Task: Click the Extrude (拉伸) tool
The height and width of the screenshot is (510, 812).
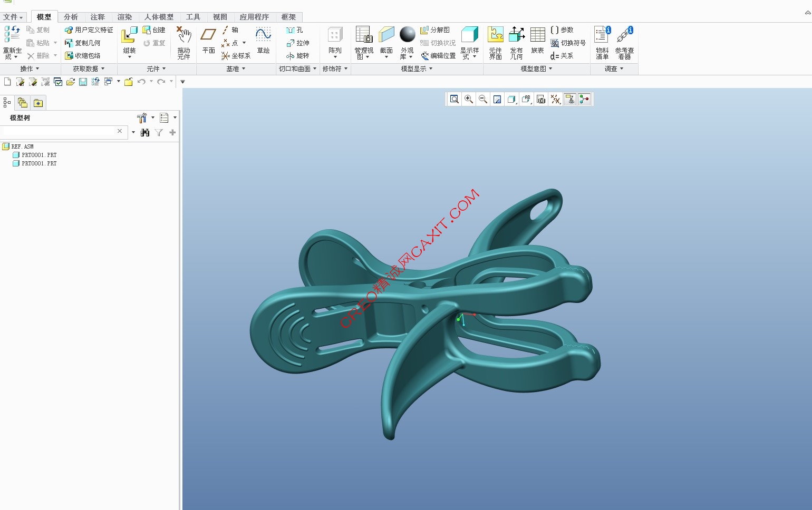Action: pyautogui.click(x=297, y=43)
